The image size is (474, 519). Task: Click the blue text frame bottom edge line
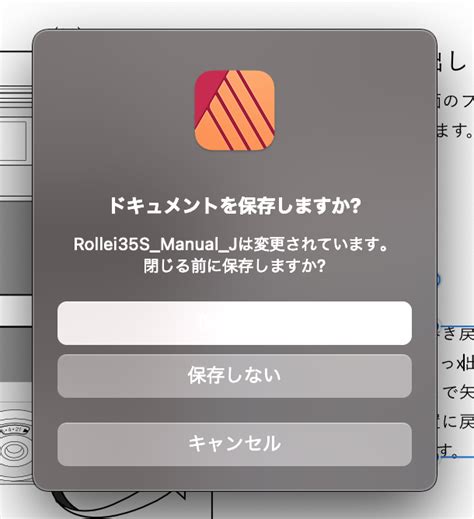coord(456,457)
